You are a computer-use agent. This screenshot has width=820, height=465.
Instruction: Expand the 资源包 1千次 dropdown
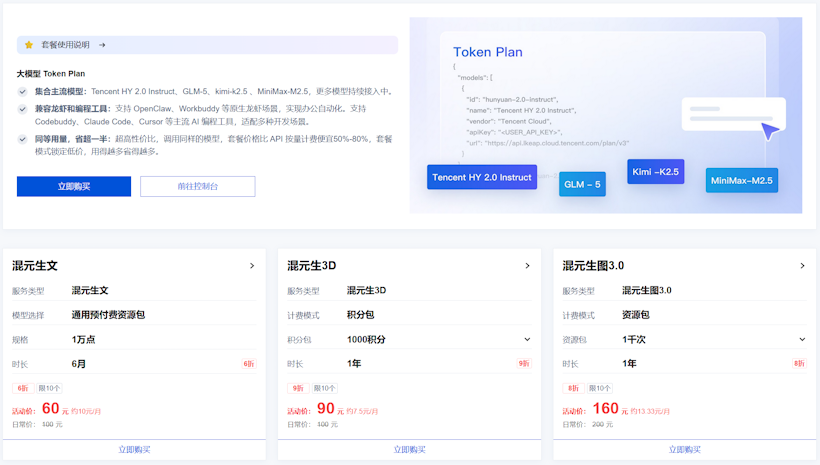tap(802, 339)
